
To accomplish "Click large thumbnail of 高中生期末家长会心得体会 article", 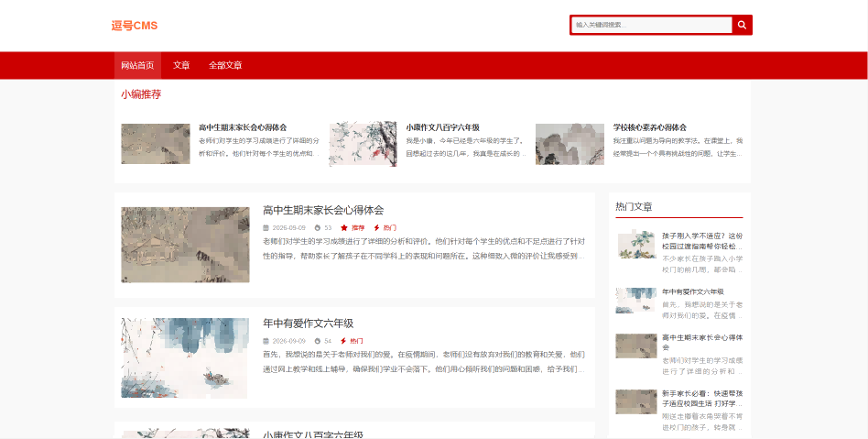I will click(186, 245).
